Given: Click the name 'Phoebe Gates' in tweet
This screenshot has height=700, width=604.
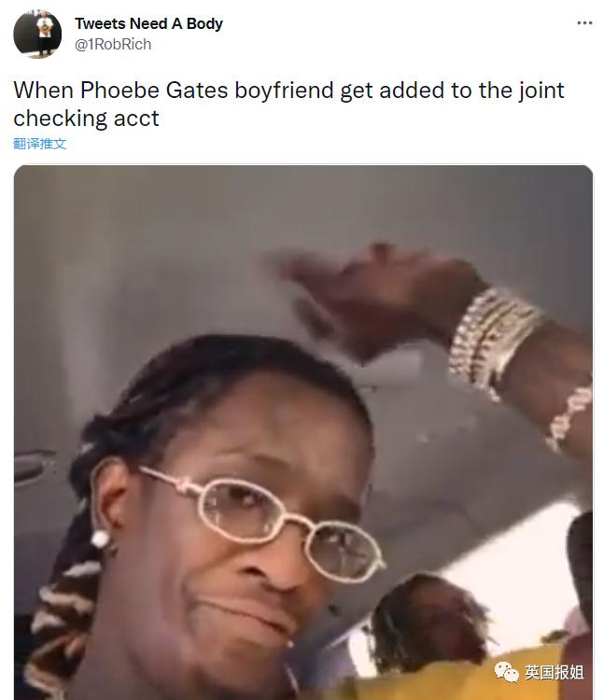Looking at the screenshot, I should tap(154, 91).
